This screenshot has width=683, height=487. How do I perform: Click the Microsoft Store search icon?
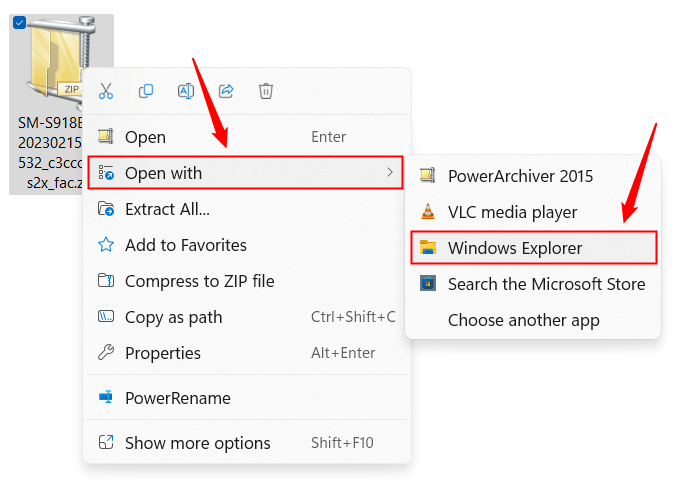(x=428, y=284)
